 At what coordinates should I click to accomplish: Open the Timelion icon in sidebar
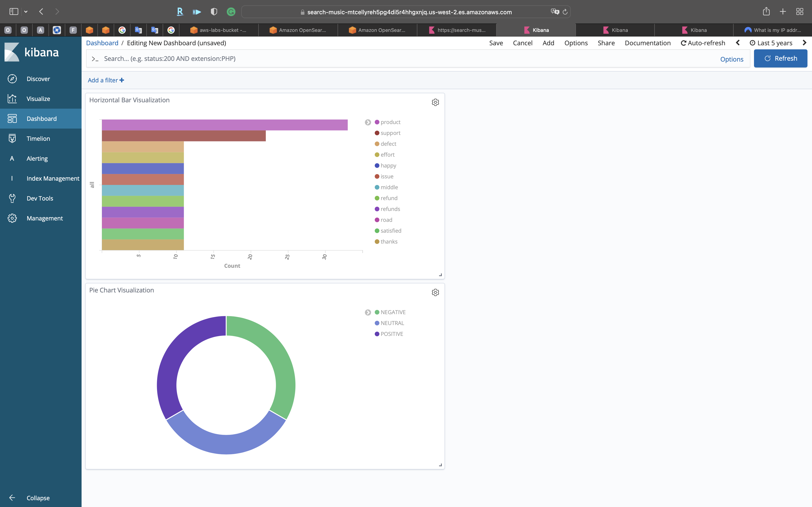click(x=12, y=139)
